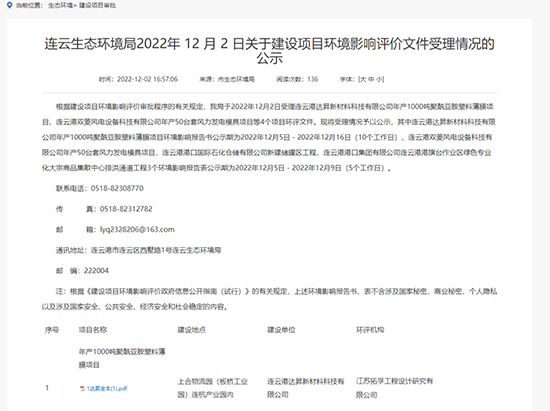
Task: Click the phone number 0518-82308770
Action: 117,188
